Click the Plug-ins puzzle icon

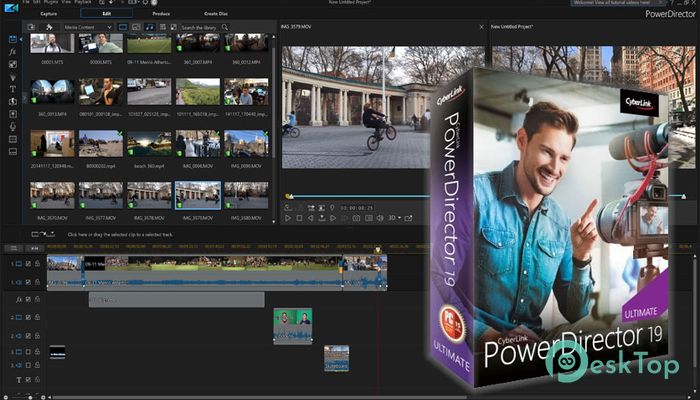[49, 27]
